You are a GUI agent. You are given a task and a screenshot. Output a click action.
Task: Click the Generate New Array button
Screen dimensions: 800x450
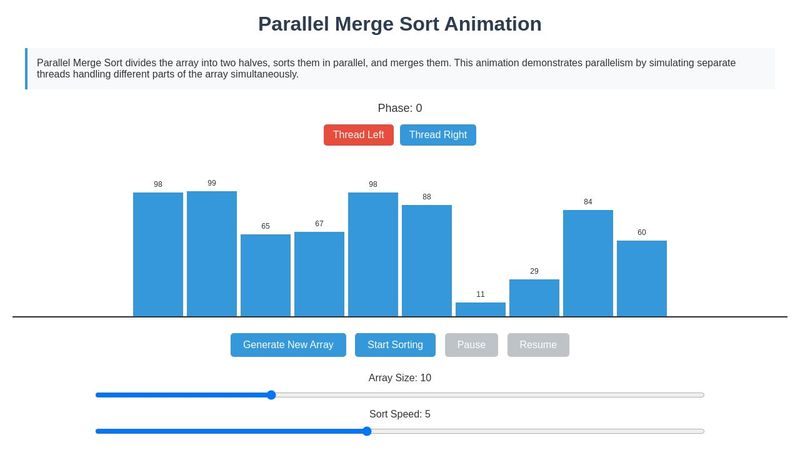coord(288,345)
